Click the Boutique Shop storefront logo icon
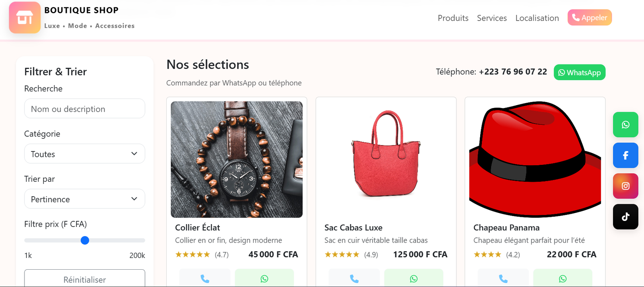Viewport: 644px width, 287px height. click(25, 17)
